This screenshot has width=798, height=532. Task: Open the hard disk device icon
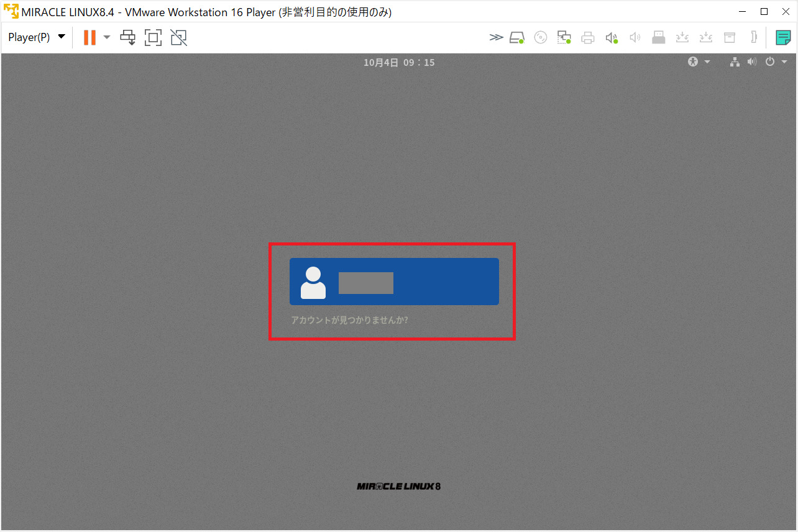[517, 37]
